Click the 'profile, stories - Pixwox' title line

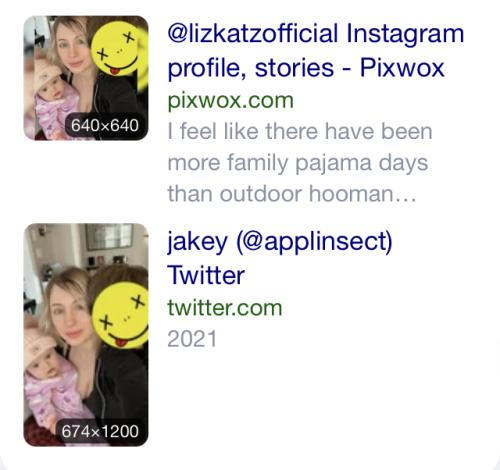[x=306, y=68]
